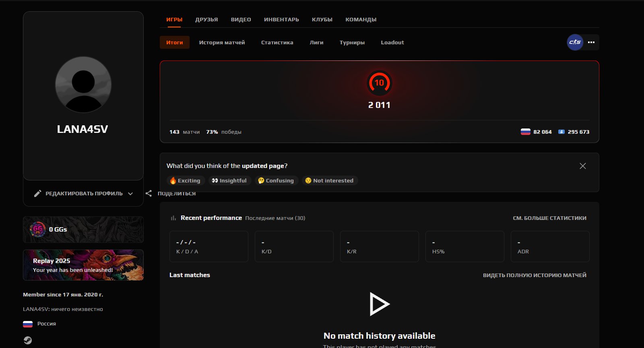Choose the Confusing feedback option

coord(276,180)
